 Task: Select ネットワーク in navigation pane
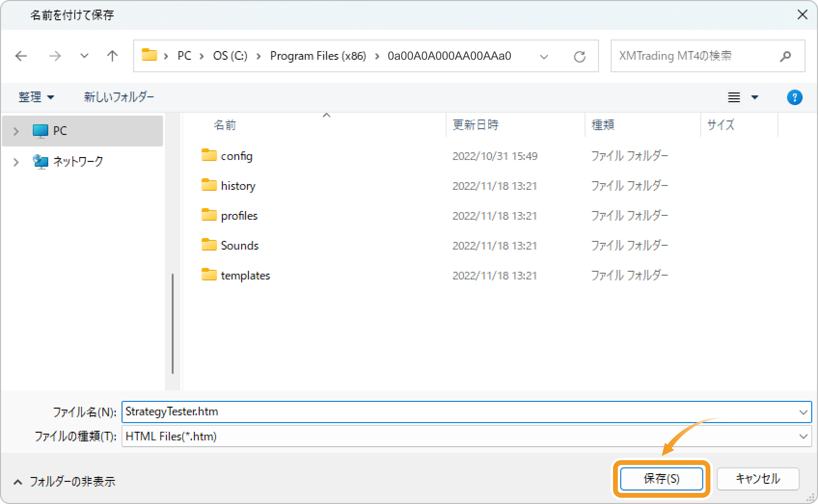(x=68, y=161)
